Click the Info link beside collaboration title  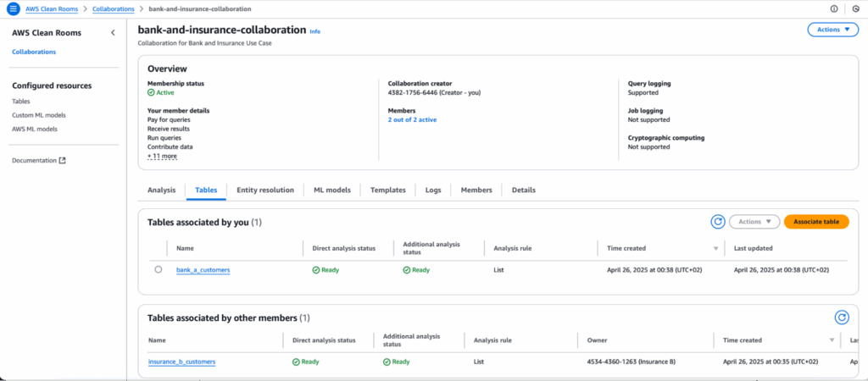tap(315, 31)
